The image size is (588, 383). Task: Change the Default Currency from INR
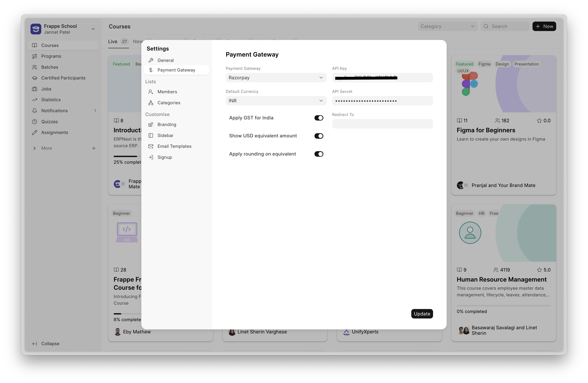276,100
